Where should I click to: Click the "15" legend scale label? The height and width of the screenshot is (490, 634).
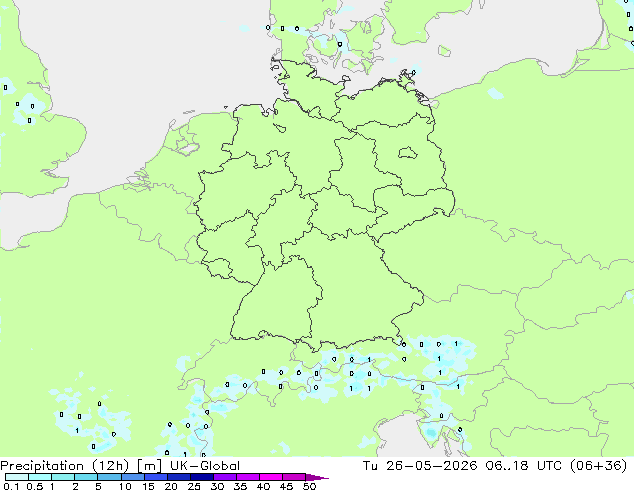click(x=148, y=486)
